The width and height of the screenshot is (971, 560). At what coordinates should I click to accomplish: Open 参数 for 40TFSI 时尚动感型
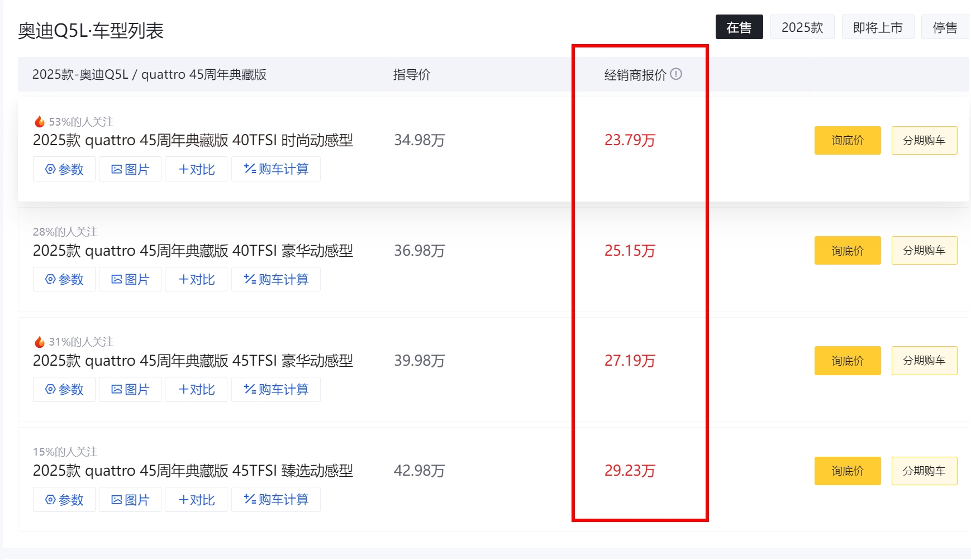64,169
